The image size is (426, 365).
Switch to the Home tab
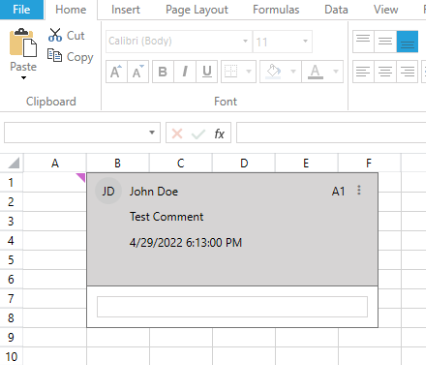point(71,10)
